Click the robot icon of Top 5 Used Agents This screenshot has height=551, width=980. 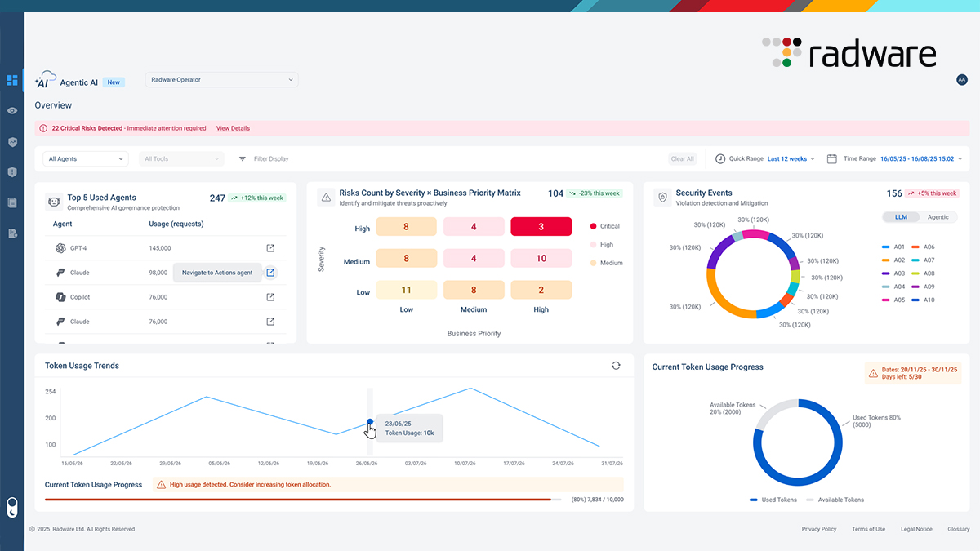point(54,202)
